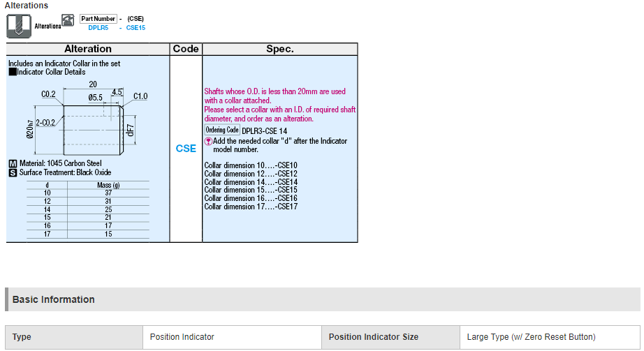Click the Code column header
644x351 pixels.
(x=186, y=49)
